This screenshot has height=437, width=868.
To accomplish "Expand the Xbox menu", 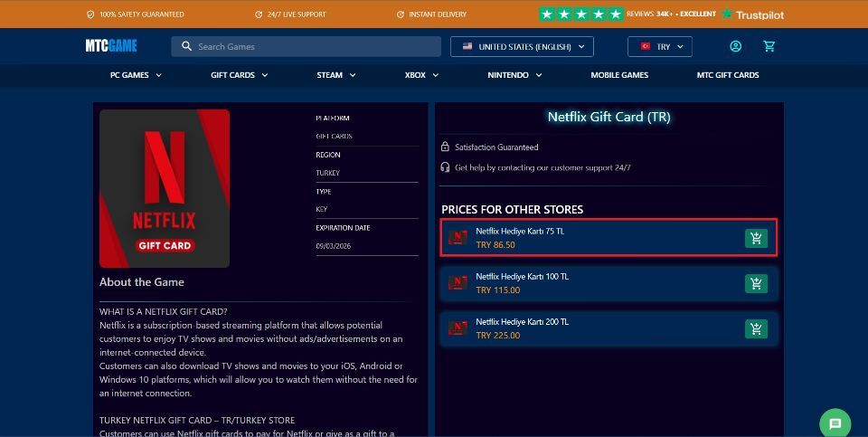I will click(x=421, y=75).
